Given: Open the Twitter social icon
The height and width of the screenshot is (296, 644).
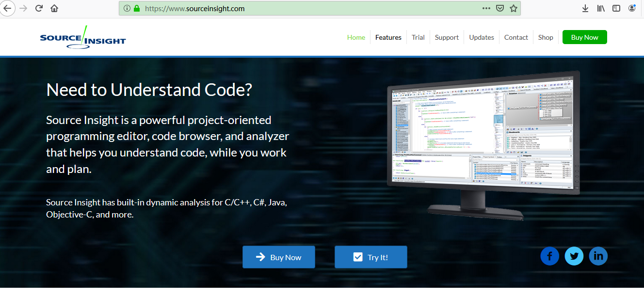Looking at the screenshot, I should pyautogui.click(x=574, y=256).
